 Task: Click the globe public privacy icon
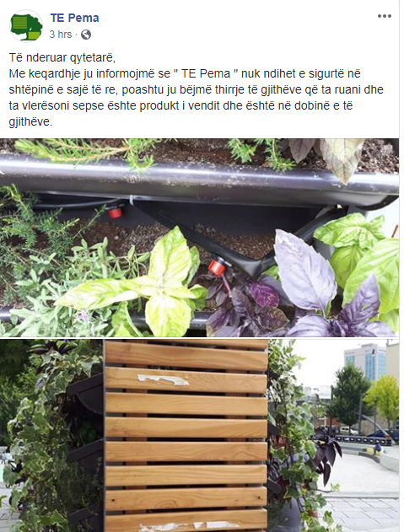tap(86, 35)
